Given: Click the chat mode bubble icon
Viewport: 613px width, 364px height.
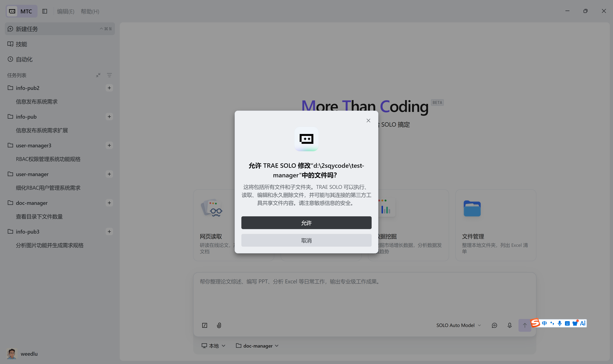Looking at the screenshot, I should tap(494, 325).
